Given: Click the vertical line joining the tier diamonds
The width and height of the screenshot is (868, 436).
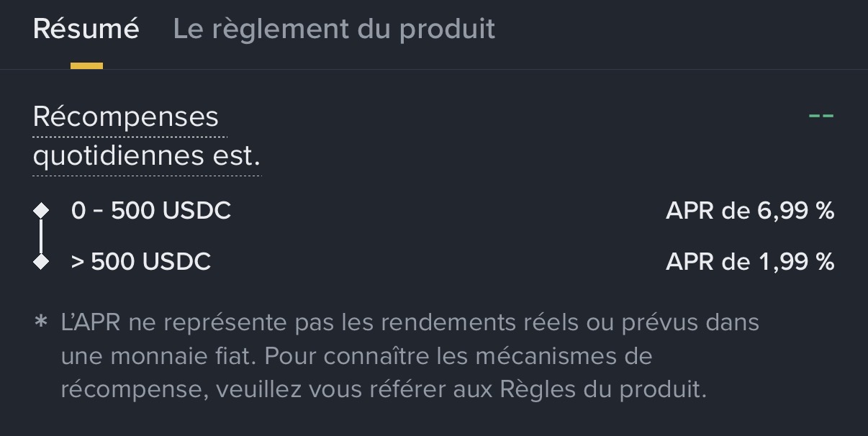Looking at the screenshot, I should point(41,236).
